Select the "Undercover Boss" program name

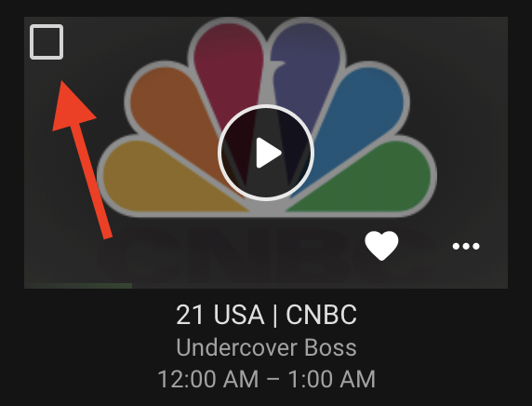tap(266, 347)
